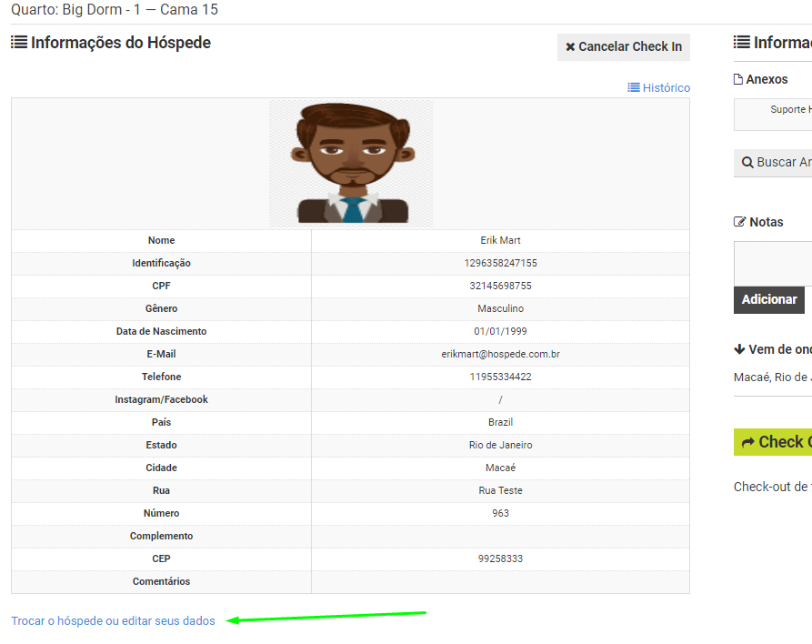Click the Nome row label

pyautogui.click(x=161, y=240)
